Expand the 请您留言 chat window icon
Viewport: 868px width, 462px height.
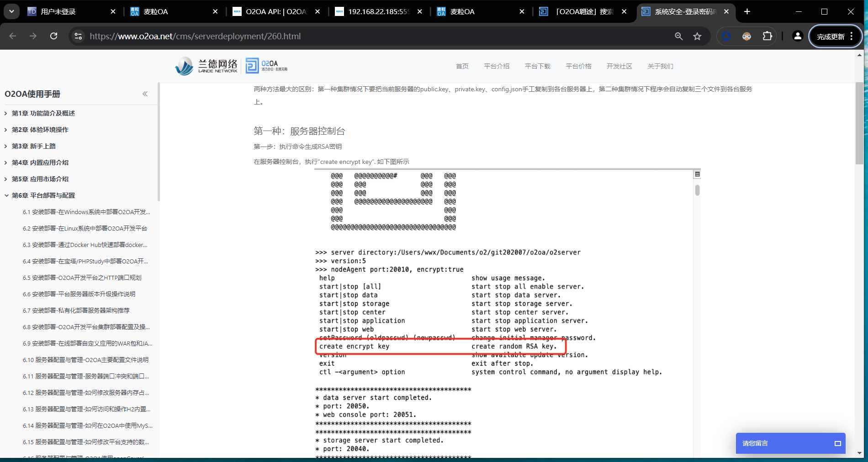click(x=837, y=443)
